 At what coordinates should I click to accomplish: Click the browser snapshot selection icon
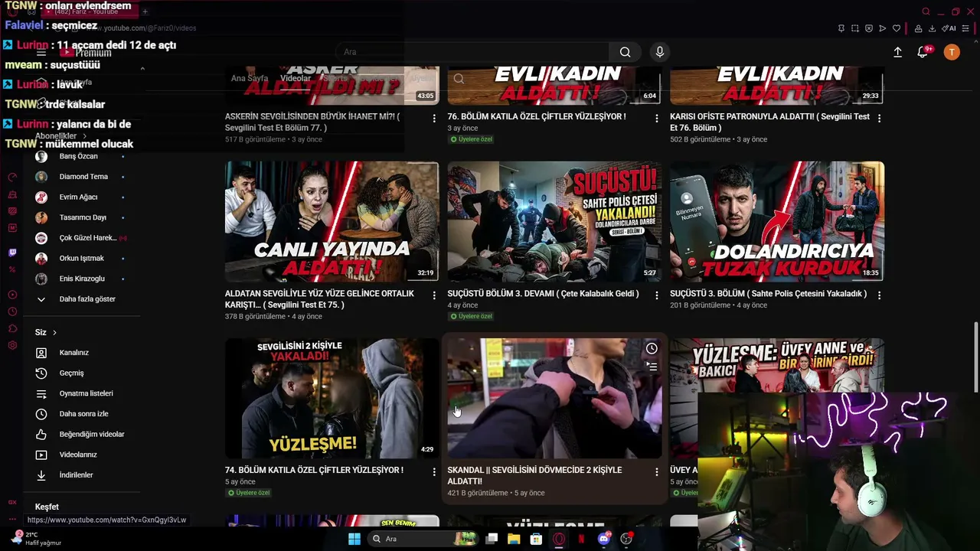click(855, 28)
